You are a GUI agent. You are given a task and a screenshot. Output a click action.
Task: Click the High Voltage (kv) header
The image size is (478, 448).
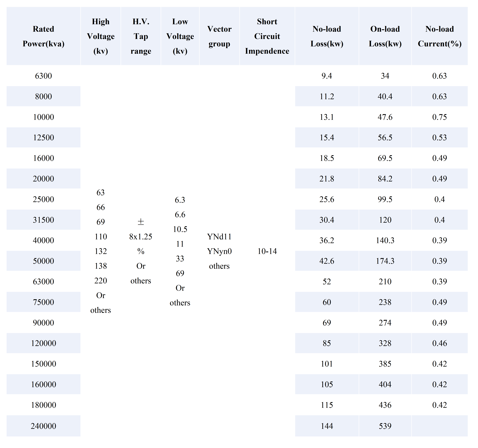[x=101, y=36]
